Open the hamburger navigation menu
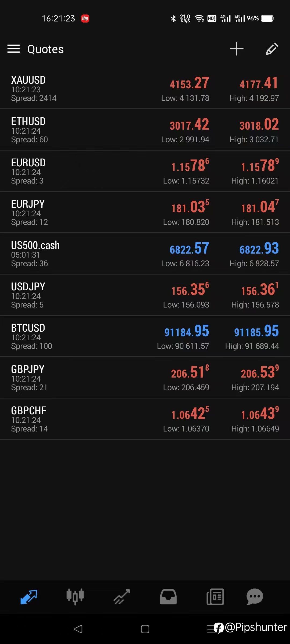The image size is (290, 644). coord(13,49)
